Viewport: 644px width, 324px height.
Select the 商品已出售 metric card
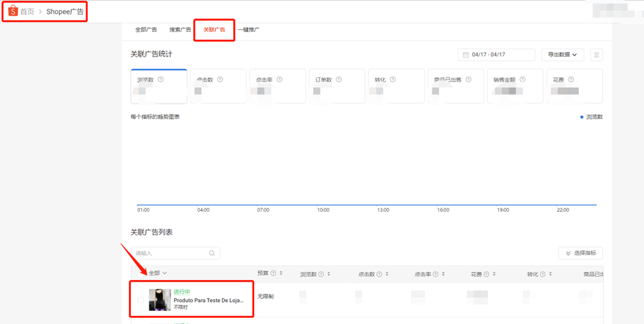456,86
